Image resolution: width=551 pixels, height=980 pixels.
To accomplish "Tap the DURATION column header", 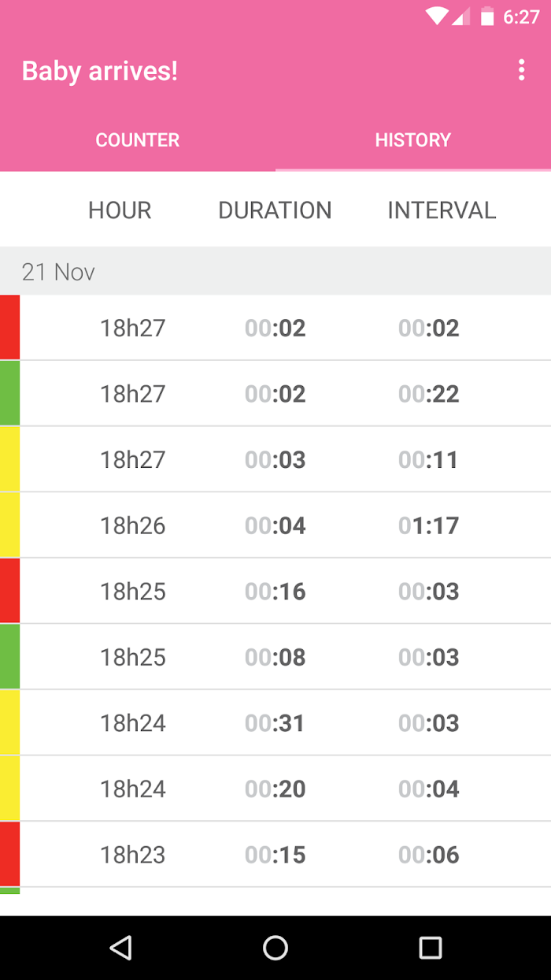I will point(275,210).
